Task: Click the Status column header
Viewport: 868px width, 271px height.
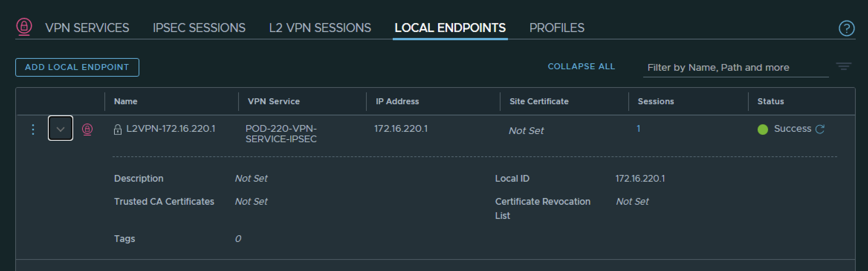Action: click(x=770, y=101)
